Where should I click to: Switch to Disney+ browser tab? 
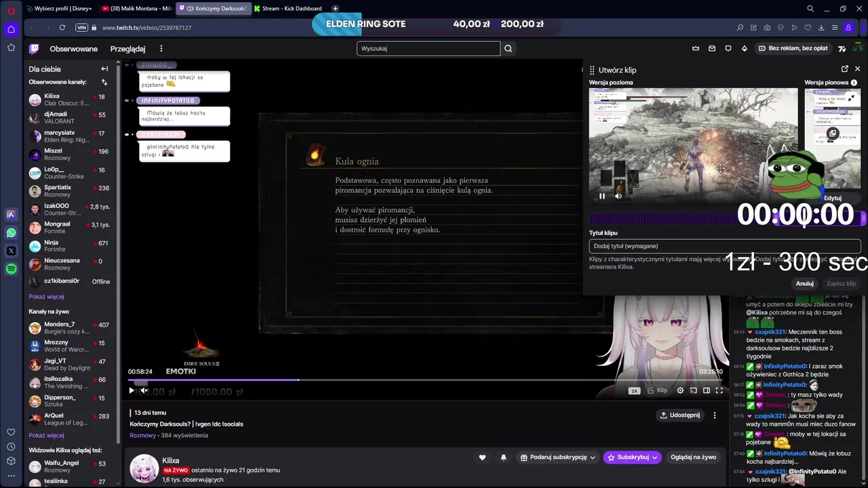coord(60,9)
